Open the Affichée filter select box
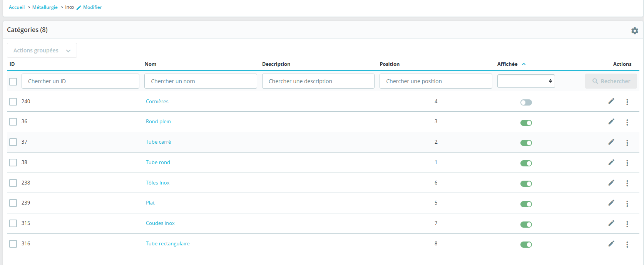 [526, 81]
